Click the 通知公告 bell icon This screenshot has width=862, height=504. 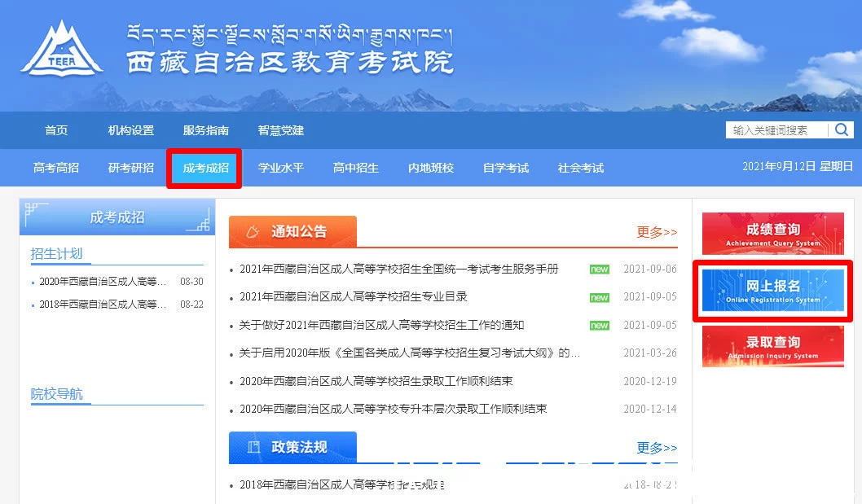(x=253, y=232)
